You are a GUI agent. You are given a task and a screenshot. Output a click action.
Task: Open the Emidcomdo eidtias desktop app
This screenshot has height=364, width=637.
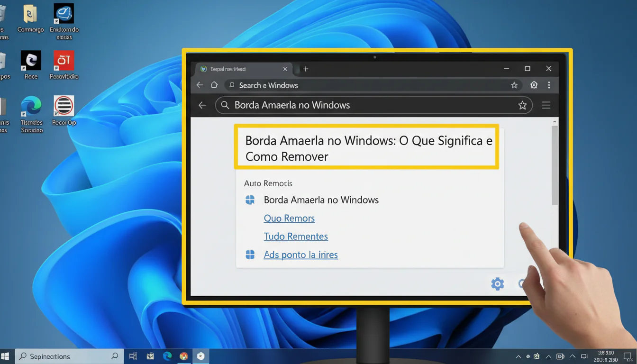(x=64, y=15)
